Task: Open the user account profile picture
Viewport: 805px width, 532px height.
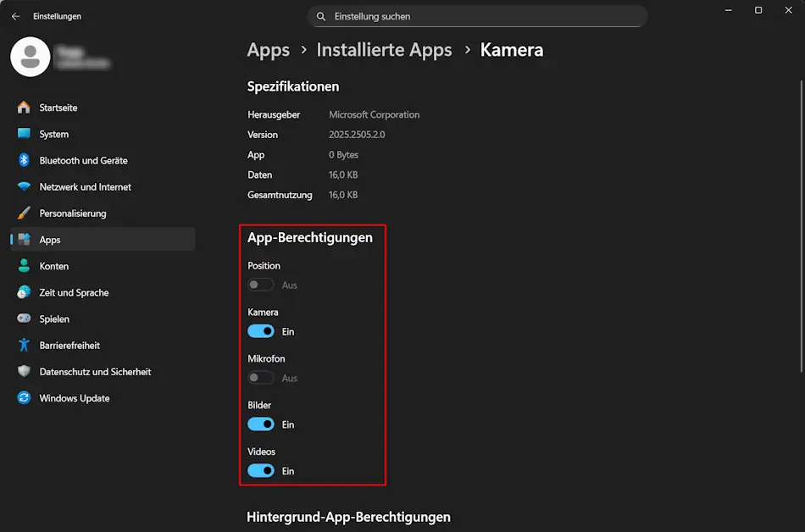Action: point(30,58)
